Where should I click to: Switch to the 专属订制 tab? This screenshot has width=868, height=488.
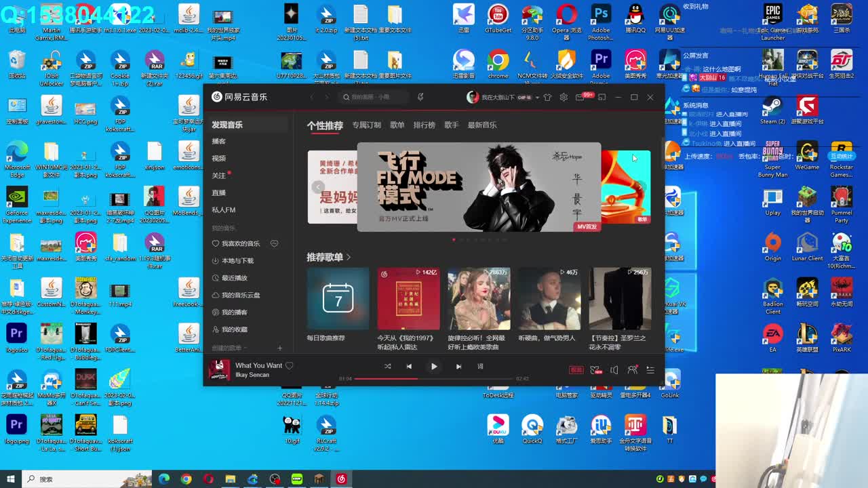coord(366,125)
